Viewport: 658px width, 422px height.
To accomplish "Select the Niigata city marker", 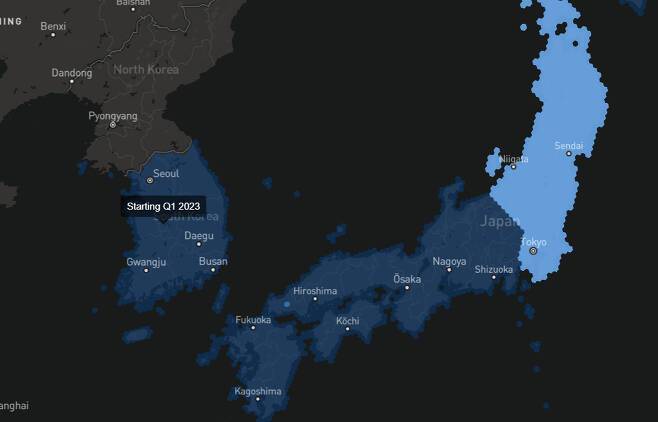I will click(513, 167).
